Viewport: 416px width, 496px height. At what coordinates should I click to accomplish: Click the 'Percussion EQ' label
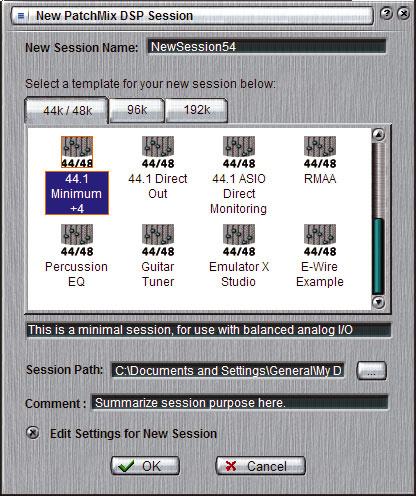(x=77, y=274)
